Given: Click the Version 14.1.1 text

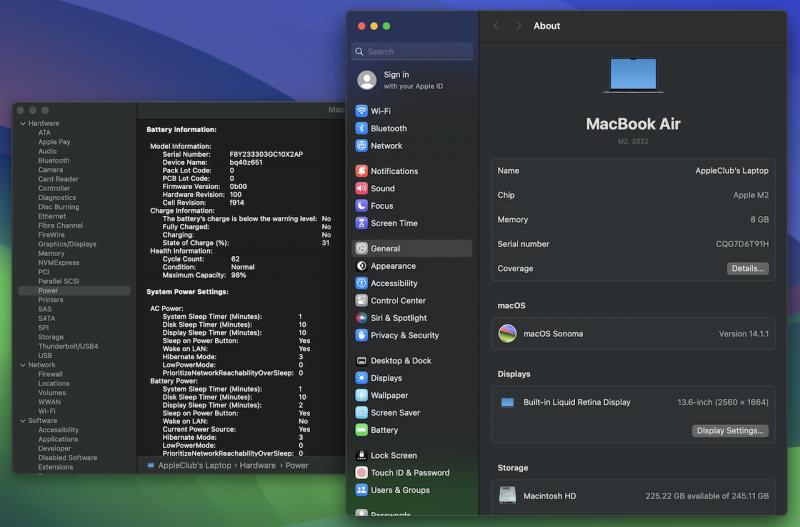Looking at the screenshot, I should tap(743, 334).
